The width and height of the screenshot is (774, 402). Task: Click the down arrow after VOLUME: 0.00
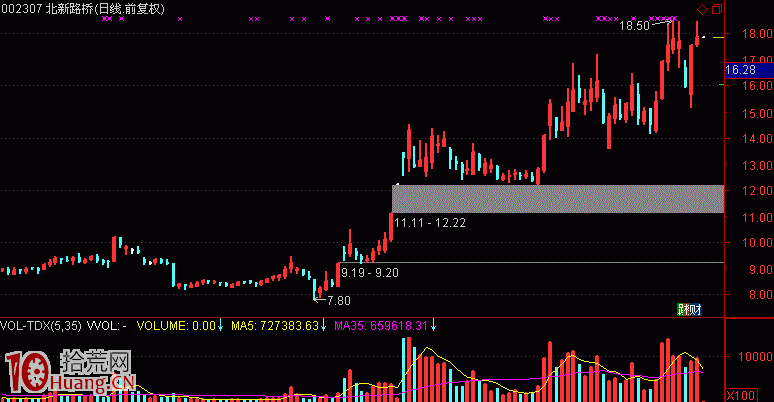[221, 325]
